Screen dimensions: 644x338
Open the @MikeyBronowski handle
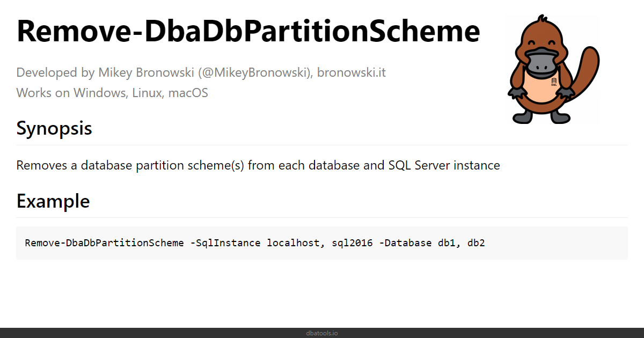(x=248, y=72)
